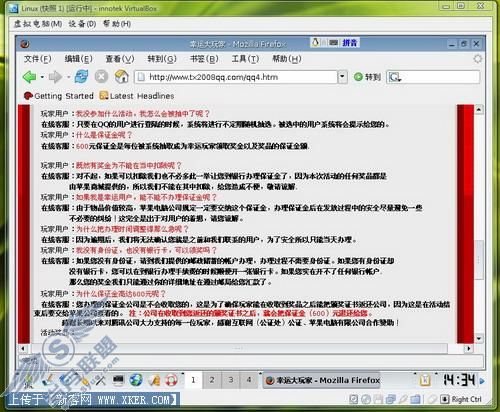Screen dimensions: 500x412
Task: Open the 帮助(H) menu in Firefox
Action: [x=287, y=59]
